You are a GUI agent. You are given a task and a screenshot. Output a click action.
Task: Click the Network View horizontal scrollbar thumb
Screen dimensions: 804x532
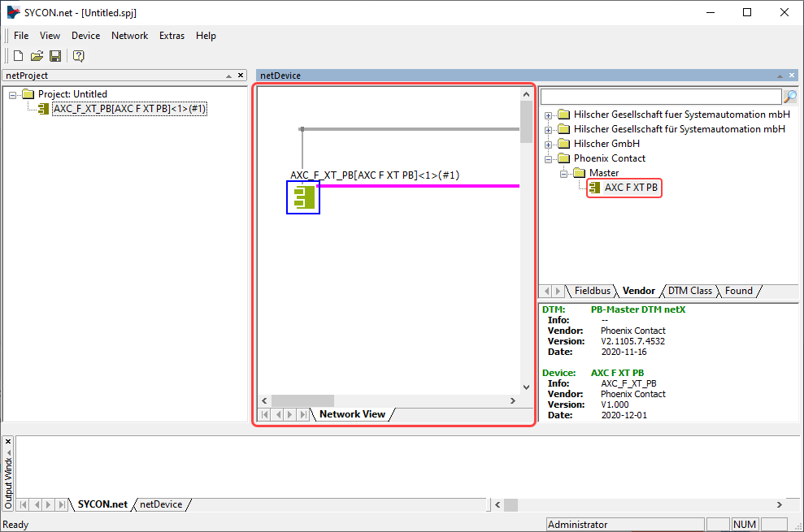coord(302,400)
